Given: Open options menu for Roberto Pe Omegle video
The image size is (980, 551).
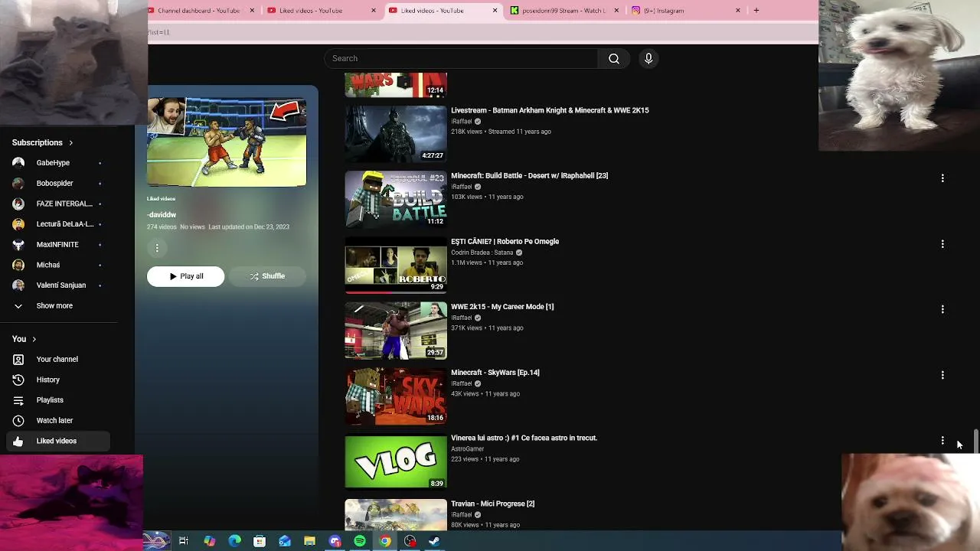Looking at the screenshot, I should click(942, 244).
